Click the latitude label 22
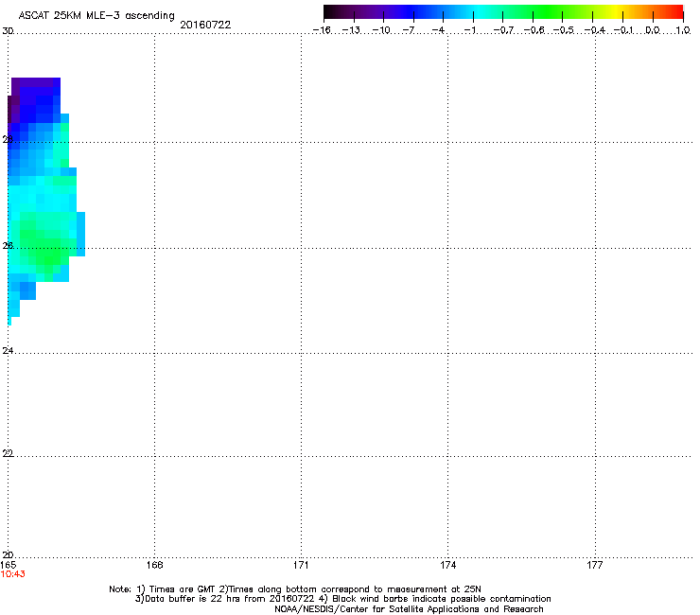 tap(8, 453)
